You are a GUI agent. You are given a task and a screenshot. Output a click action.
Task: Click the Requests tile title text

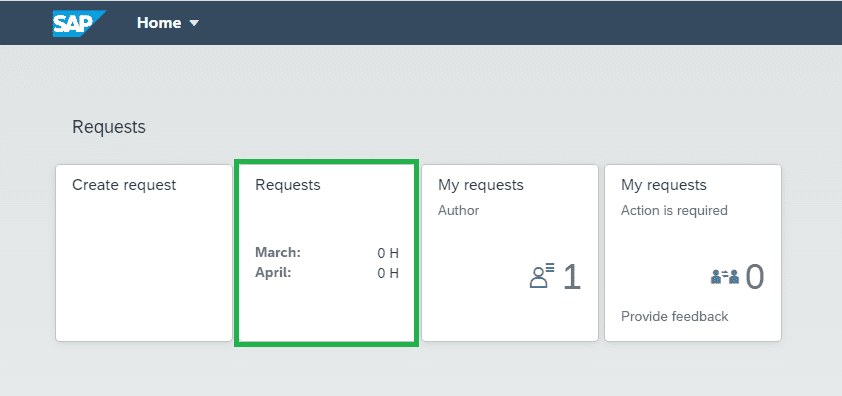point(288,185)
